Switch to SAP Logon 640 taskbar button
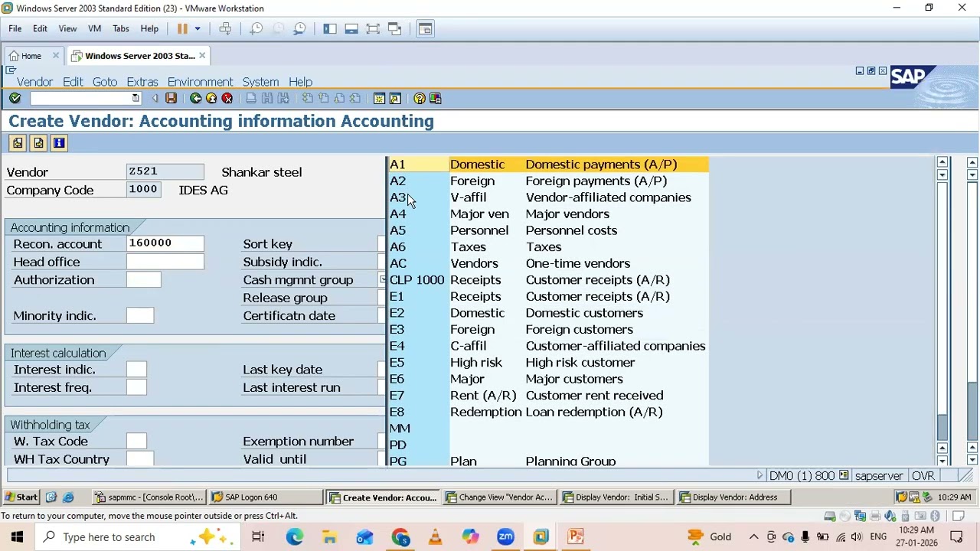Image resolution: width=980 pixels, height=551 pixels. click(266, 497)
